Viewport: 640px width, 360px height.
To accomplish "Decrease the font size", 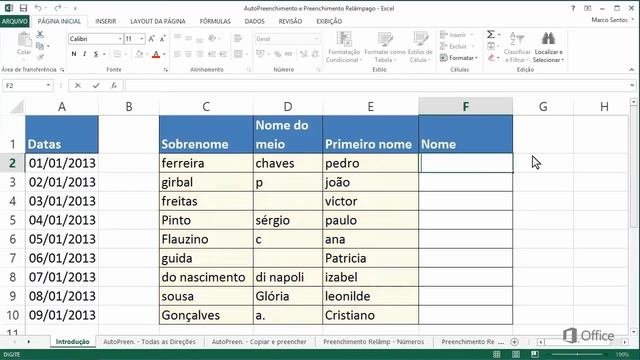I will 162,39.
